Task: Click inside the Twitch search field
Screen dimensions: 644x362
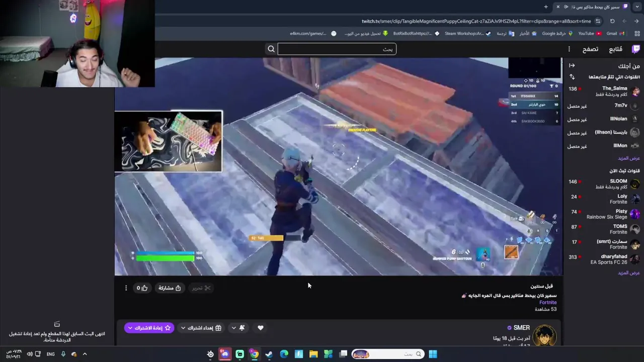Action: coord(337,49)
